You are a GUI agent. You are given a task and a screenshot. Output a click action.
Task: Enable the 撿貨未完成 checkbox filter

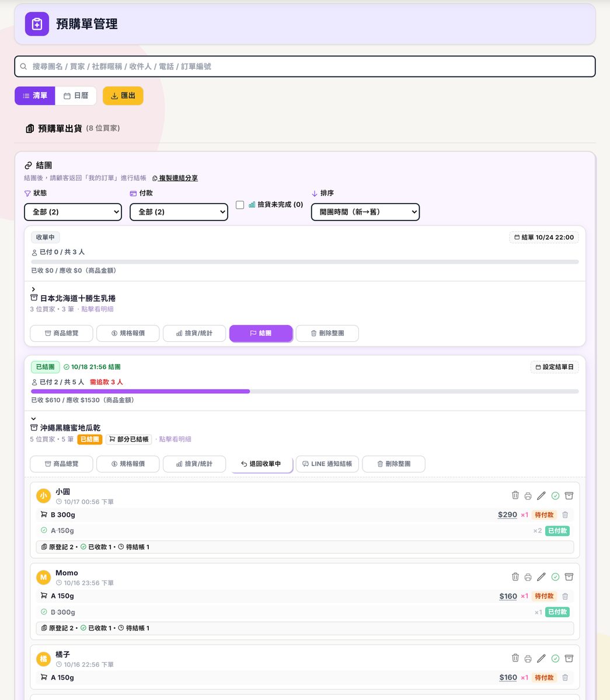(x=240, y=205)
